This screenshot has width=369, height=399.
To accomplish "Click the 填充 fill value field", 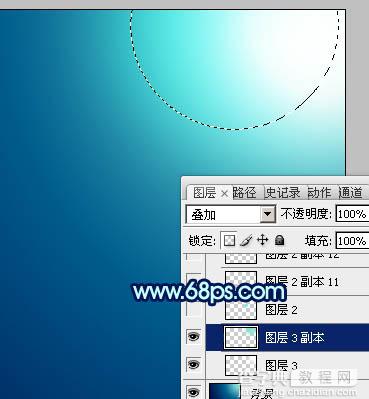I will tap(352, 240).
